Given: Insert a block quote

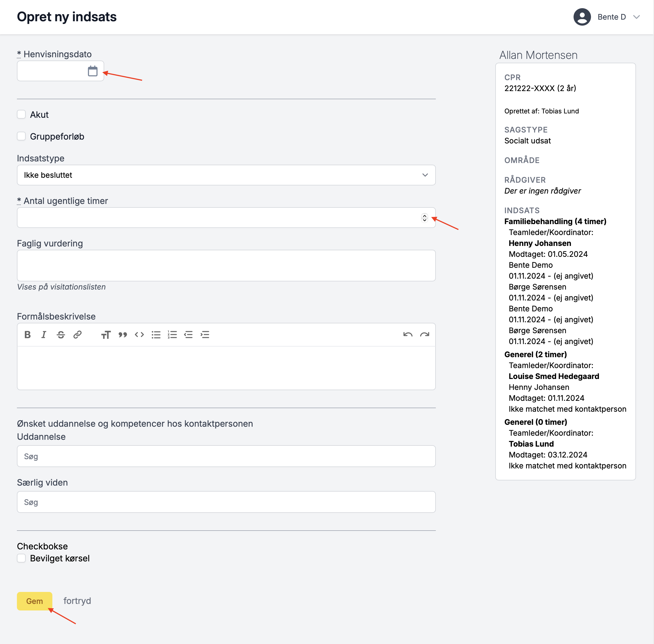Looking at the screenshot, I should (122, 335).
